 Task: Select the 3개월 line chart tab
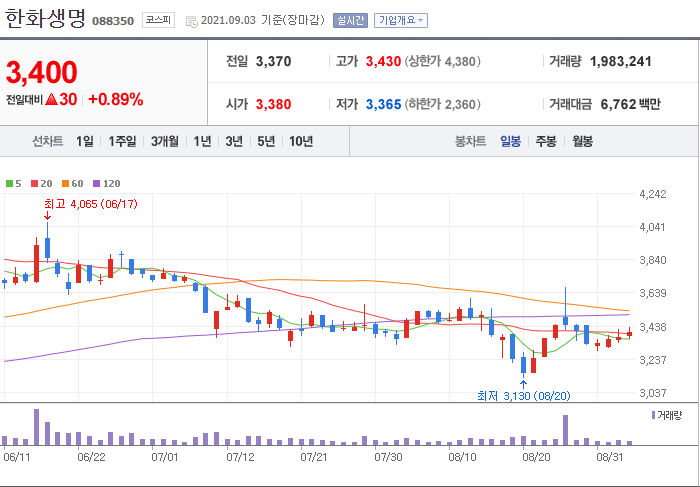click(x=165, y=142)
